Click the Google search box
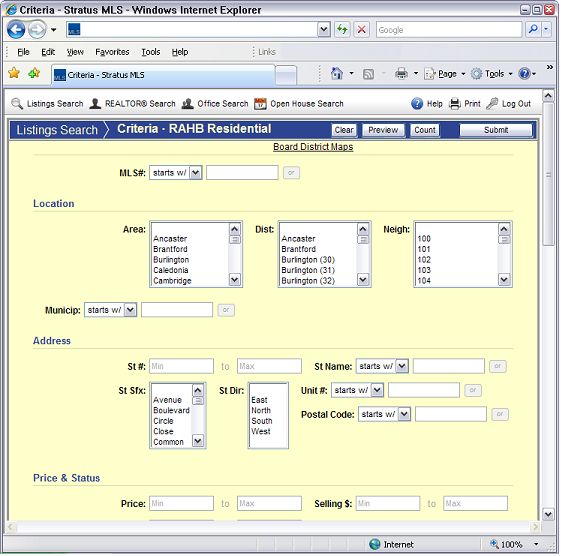This screenshot has width=561, height=556. click(x=449, y=30)
